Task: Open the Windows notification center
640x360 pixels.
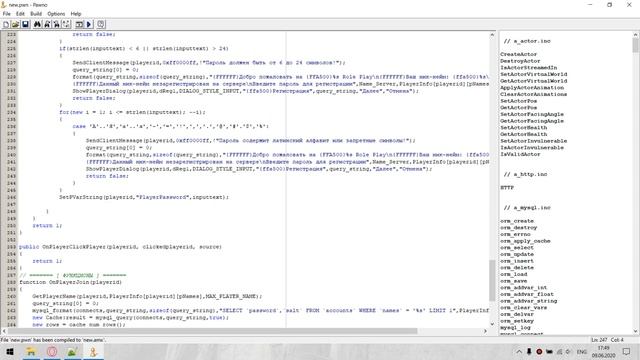Action: [x=627, y=351]
